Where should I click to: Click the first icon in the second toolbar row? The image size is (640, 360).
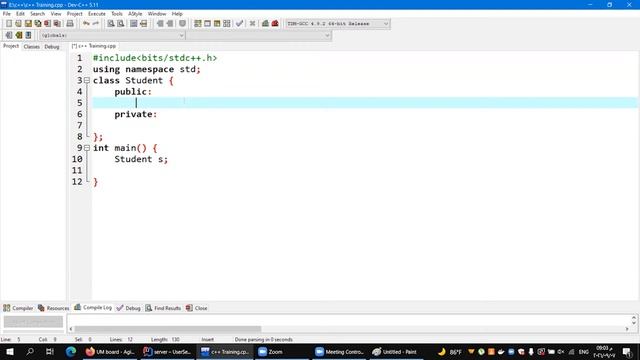point(9,35)
